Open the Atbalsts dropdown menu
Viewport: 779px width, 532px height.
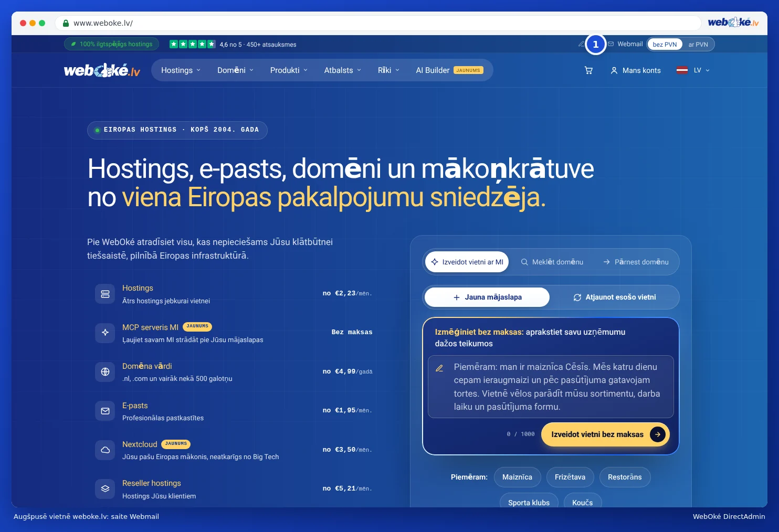click(x=342, y=70)
